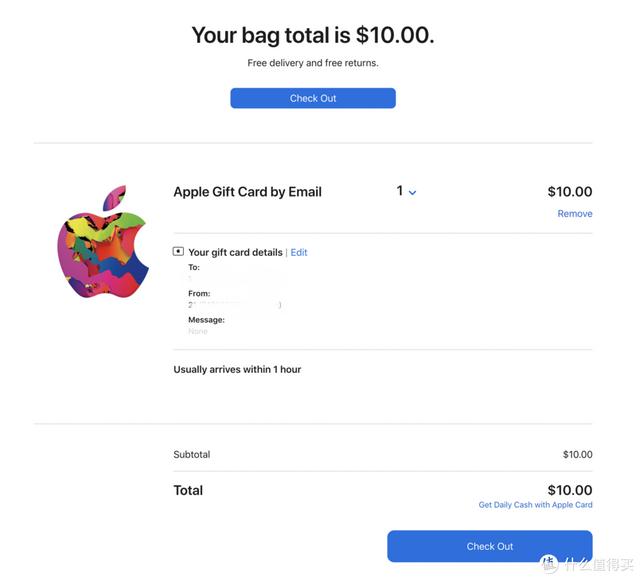Remove the gift card from the bag
The height and width of the screenshot is (580, 640).
574,214
